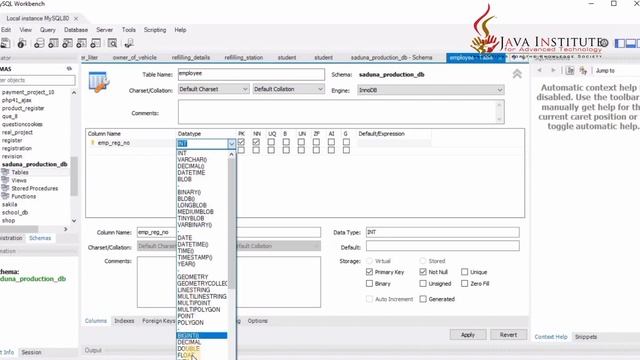Switch to the Foreign Keys tab
The height and width of the screenshot is (360, 640).
[158, 321]
